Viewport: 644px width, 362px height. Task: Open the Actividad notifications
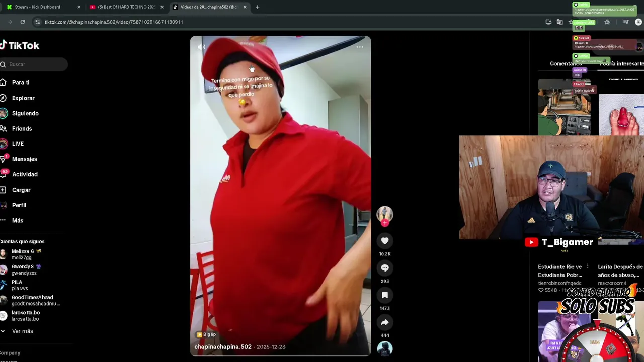click(x=25, y=174)
